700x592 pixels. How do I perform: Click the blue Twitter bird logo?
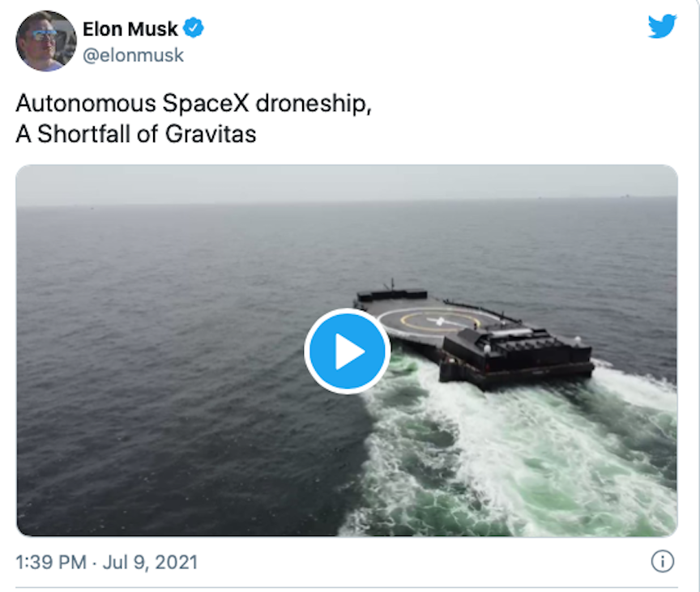pyautogui.click(x=662, y=28)
